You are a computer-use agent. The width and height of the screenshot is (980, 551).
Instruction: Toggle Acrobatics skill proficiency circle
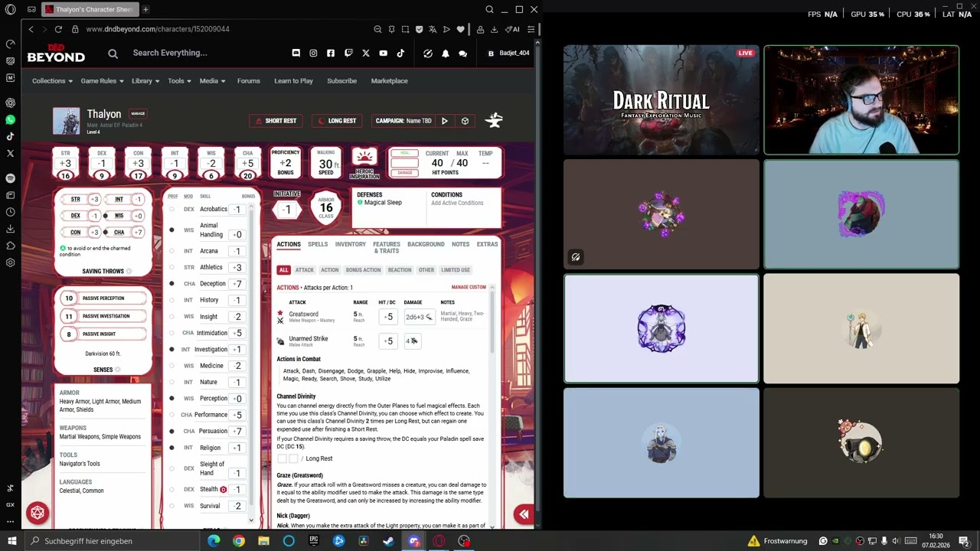pyautogui.click(x=171, y=209)
